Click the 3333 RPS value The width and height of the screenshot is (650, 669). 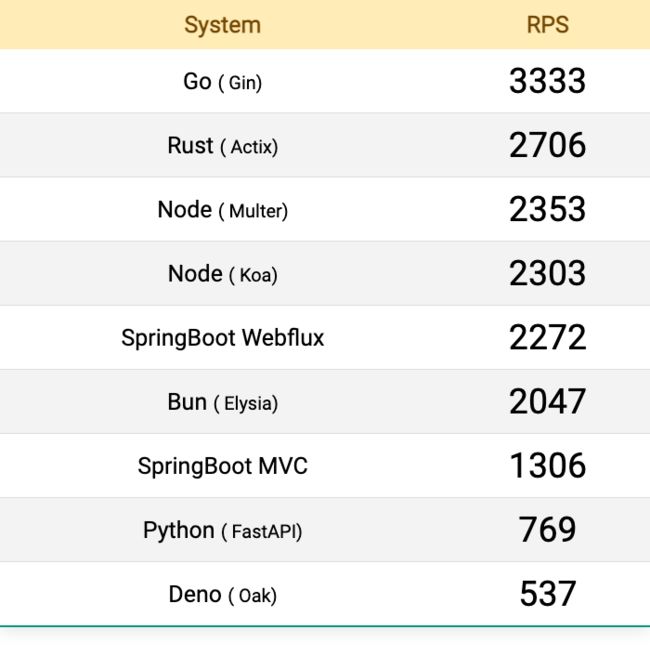click(548, 81)
